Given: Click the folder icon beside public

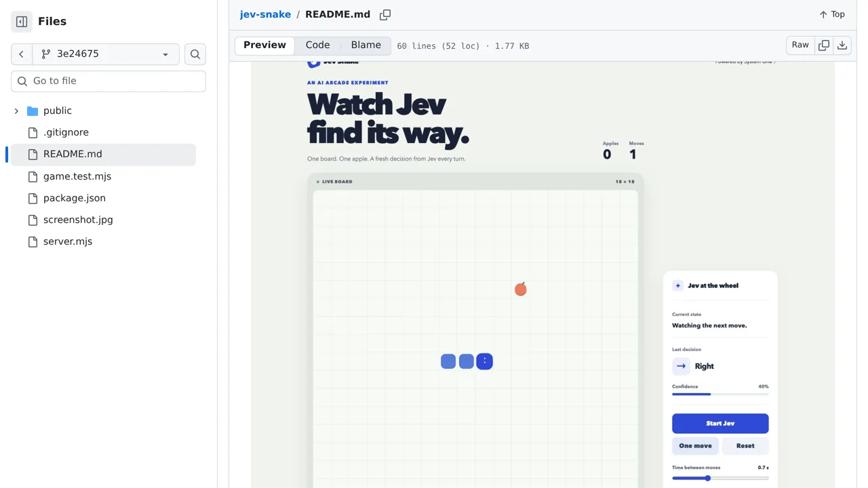Looking at the screenshot, I should click(x=33, y=110).
